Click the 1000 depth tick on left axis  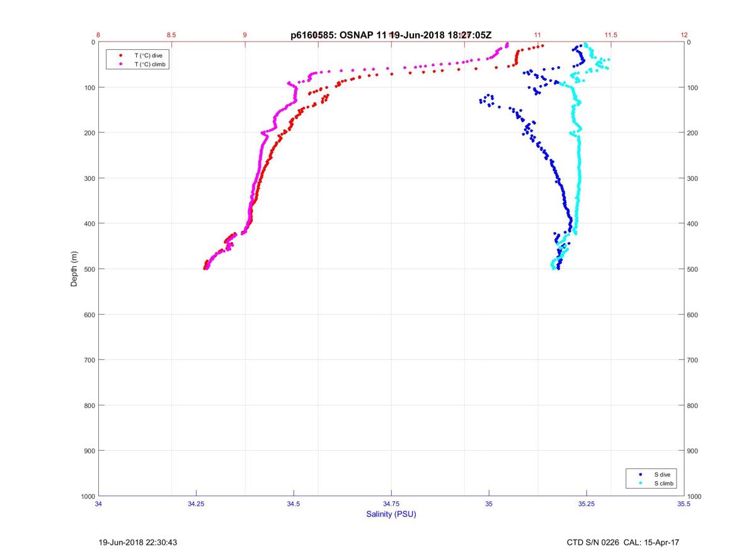tap(88, 496)
